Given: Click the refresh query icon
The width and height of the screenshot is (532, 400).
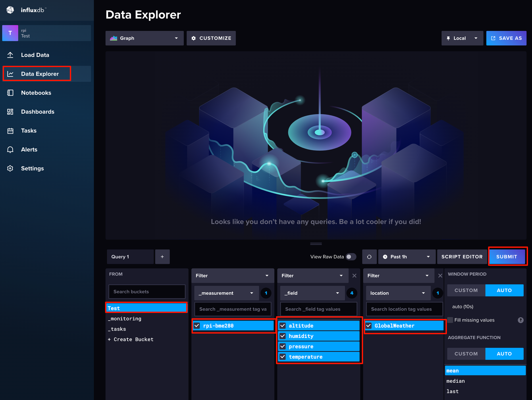Looking at the screenshot, I should (x=369, y=257).
